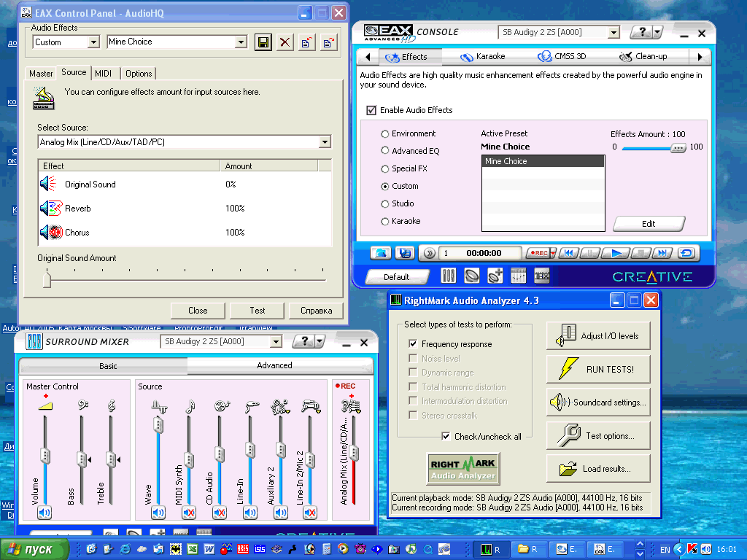Open speaker settings icon in EAX Console
747x560 pixels.
[472, 276]
